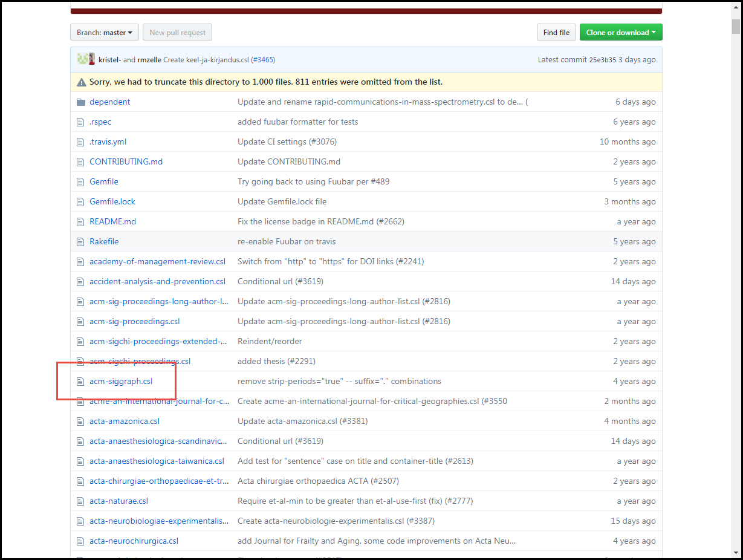Screen dimensions: 743x560
Task: Open the dependent folder
Action: (110, 102)
